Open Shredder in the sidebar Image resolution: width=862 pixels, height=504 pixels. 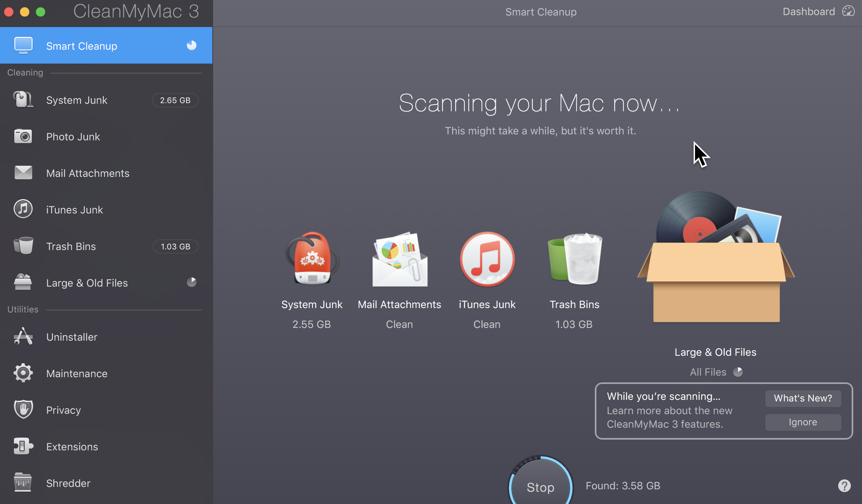(68, 483)
